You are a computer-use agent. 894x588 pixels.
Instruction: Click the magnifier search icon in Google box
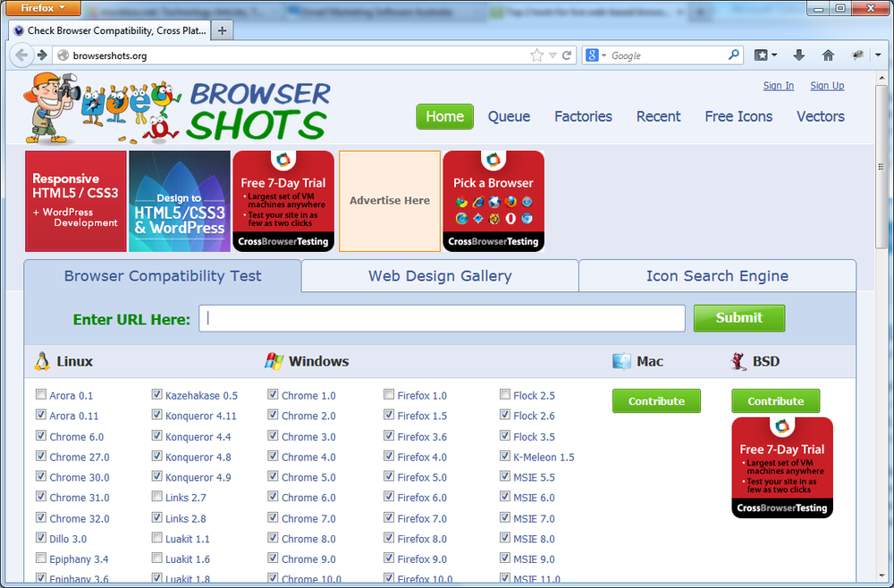(733, 55)
